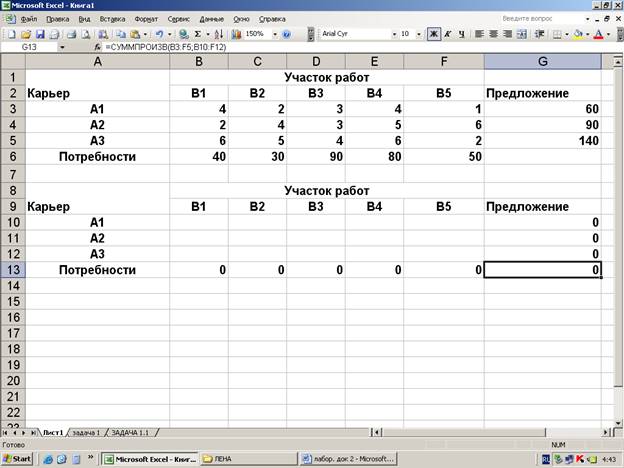This screenshot has height=468, width=624.
Task: Open the Paste options dropdown arrow
Action: [145, 35]
